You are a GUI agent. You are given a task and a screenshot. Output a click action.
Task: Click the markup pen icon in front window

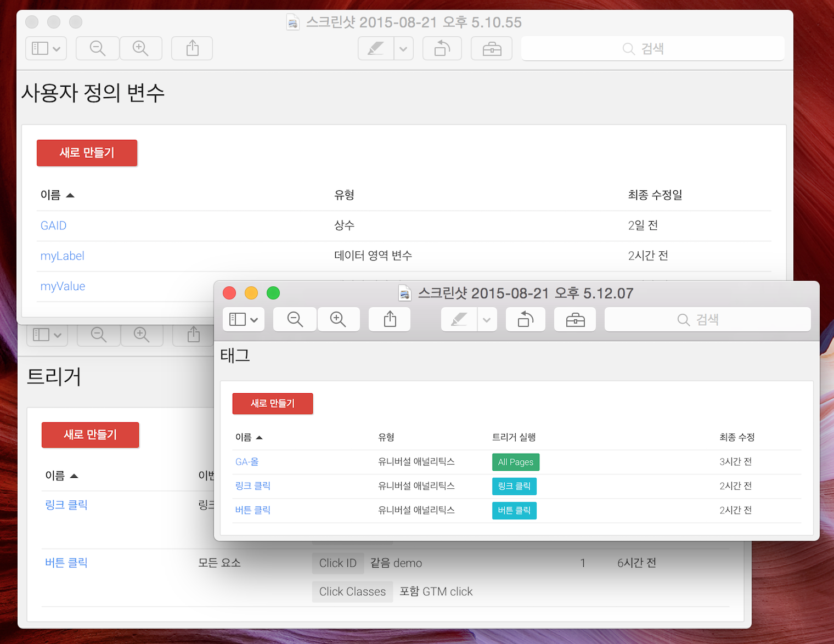click(x=459, y=319)
